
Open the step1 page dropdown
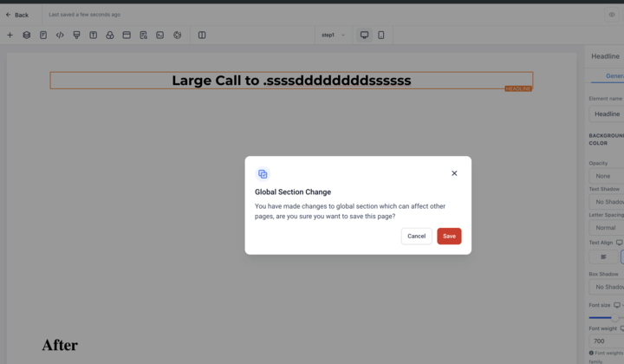[x=333, y=35]
